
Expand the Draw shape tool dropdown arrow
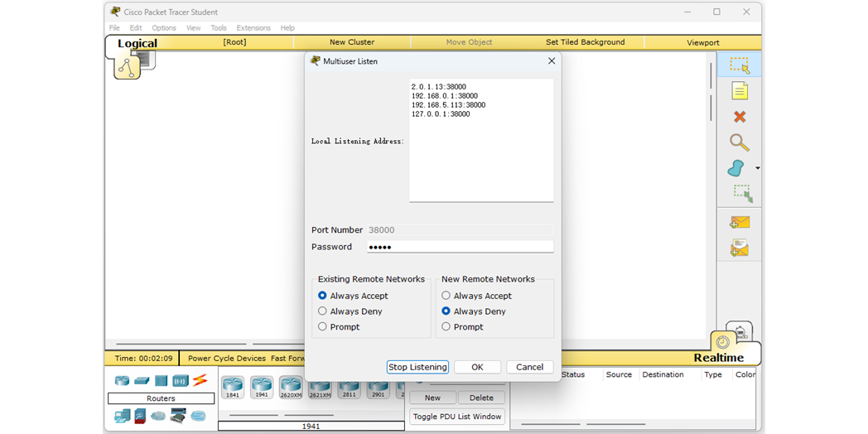pyautogui.click(x=757, y=169)
